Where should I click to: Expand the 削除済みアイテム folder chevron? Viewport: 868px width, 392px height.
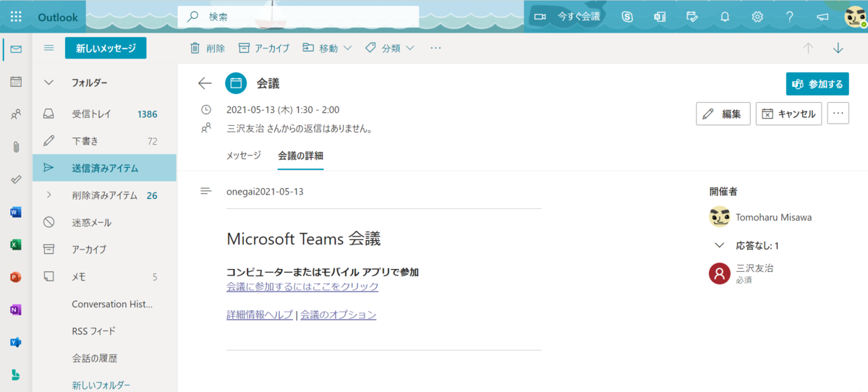tap(49, 195)
